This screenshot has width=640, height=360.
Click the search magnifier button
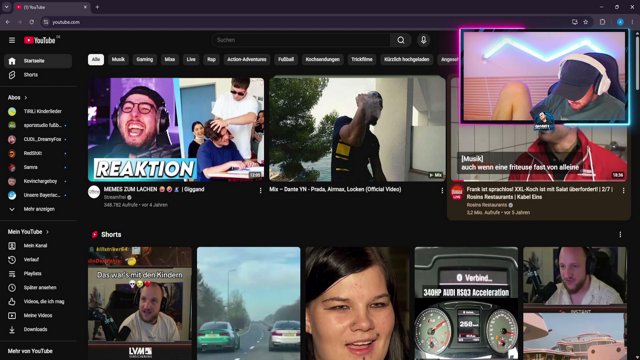(x=401, y=40)
